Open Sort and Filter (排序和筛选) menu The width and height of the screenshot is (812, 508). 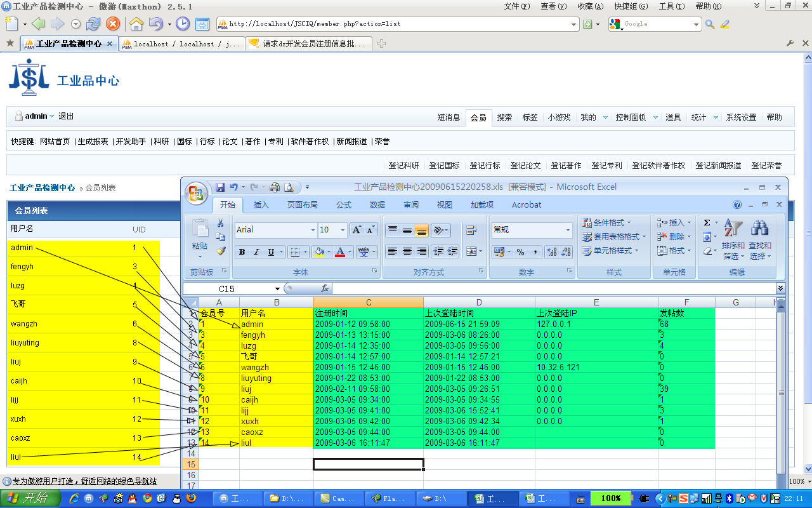[733, 240]
